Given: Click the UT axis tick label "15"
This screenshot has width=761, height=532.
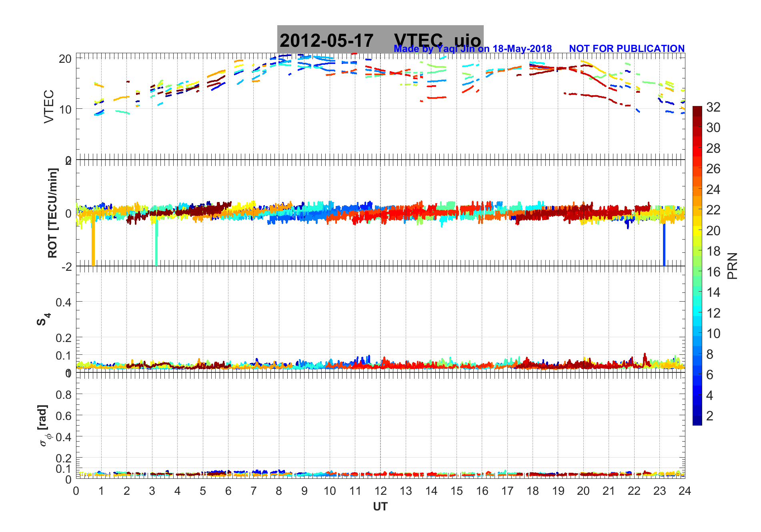Looking at the screenshot, I should (x=457, y=491).
